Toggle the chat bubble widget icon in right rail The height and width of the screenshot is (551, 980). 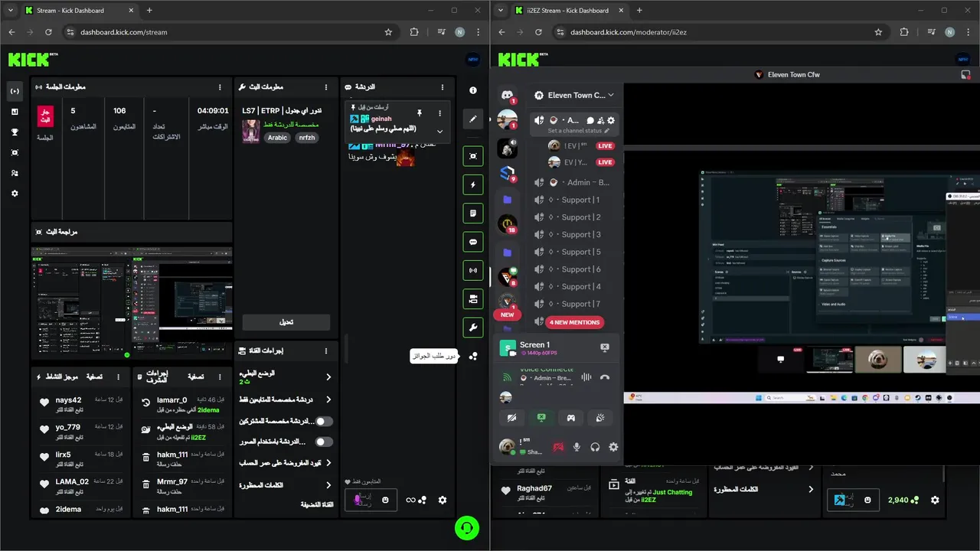473,242
